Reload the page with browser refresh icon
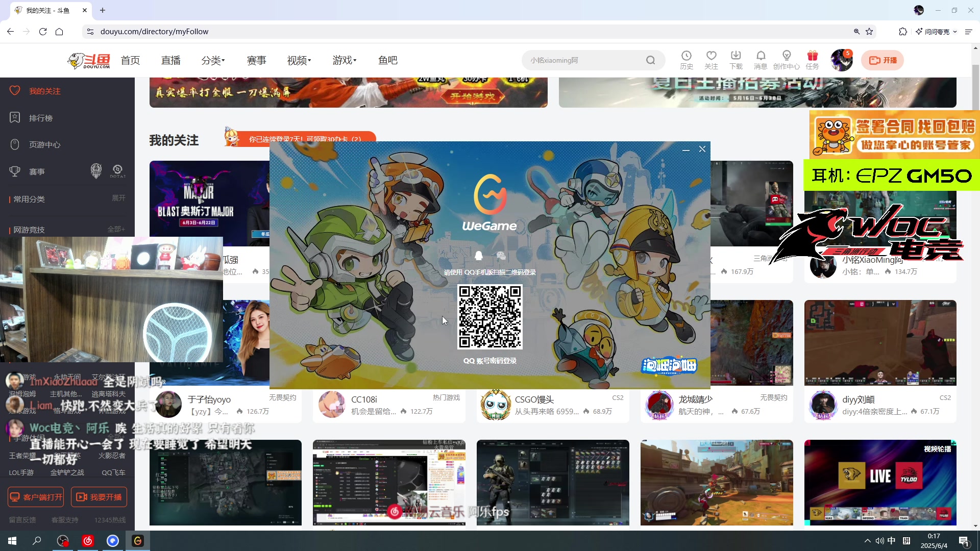The image size is (980, 551). pyautogui.click(x=43, y=32)
